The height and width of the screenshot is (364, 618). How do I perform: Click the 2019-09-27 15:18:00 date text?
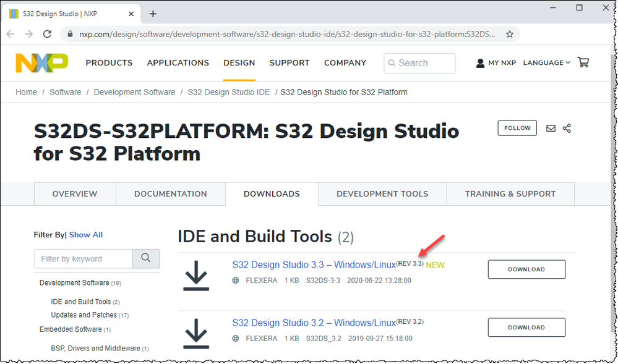tap(380, 339)
